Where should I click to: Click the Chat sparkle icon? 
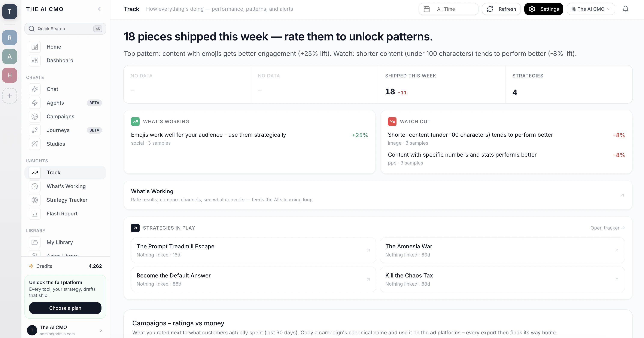(34, 89)
